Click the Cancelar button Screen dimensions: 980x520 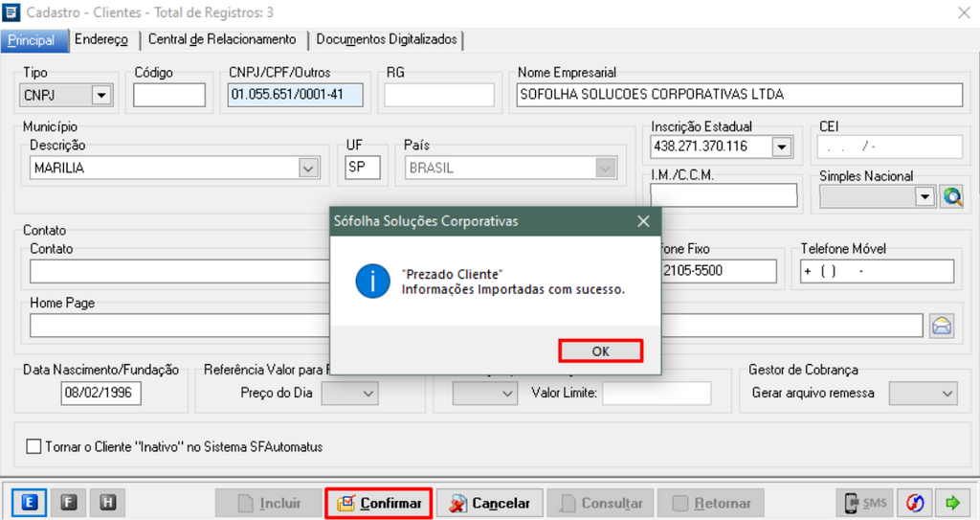[492, 503]
